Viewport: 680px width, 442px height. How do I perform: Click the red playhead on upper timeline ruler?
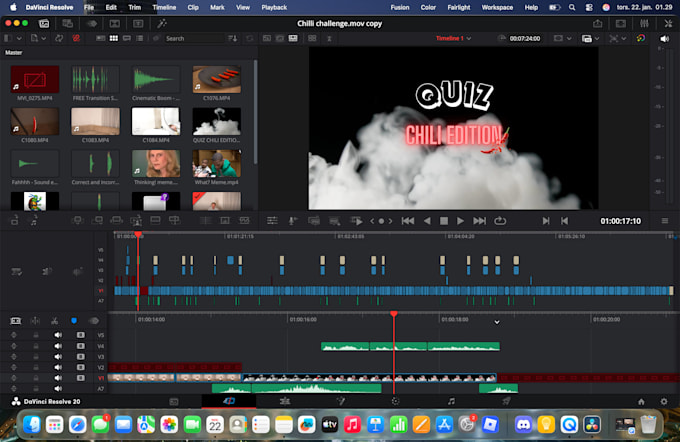tap(138, 234)
